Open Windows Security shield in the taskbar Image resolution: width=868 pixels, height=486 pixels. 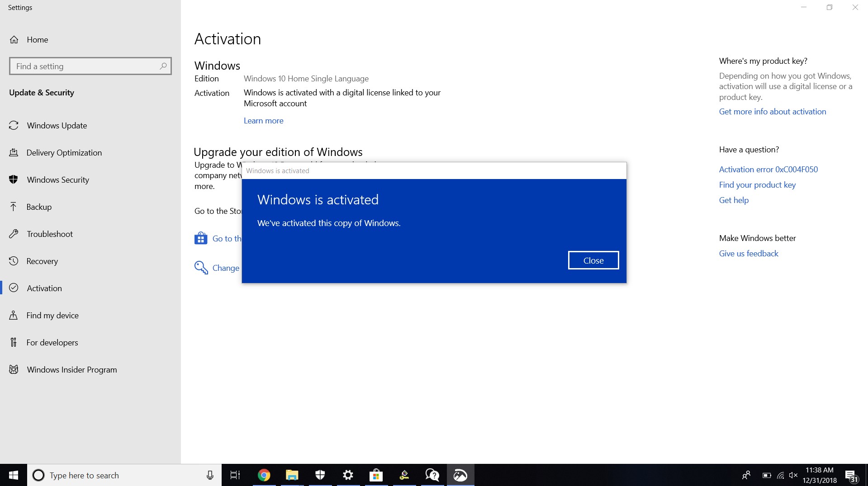320,475
